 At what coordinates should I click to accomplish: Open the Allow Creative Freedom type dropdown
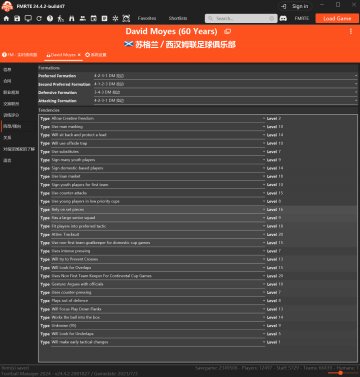pos(158,119)
